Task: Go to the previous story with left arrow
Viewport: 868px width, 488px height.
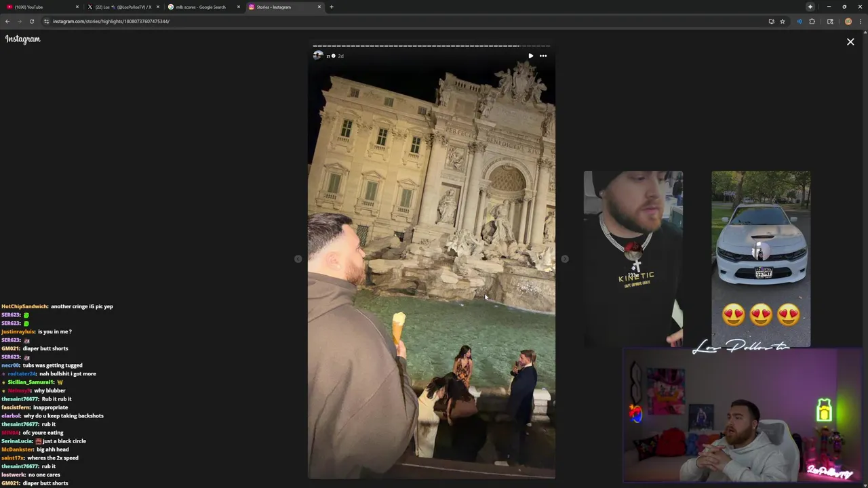Action: [x=298, y=259]
